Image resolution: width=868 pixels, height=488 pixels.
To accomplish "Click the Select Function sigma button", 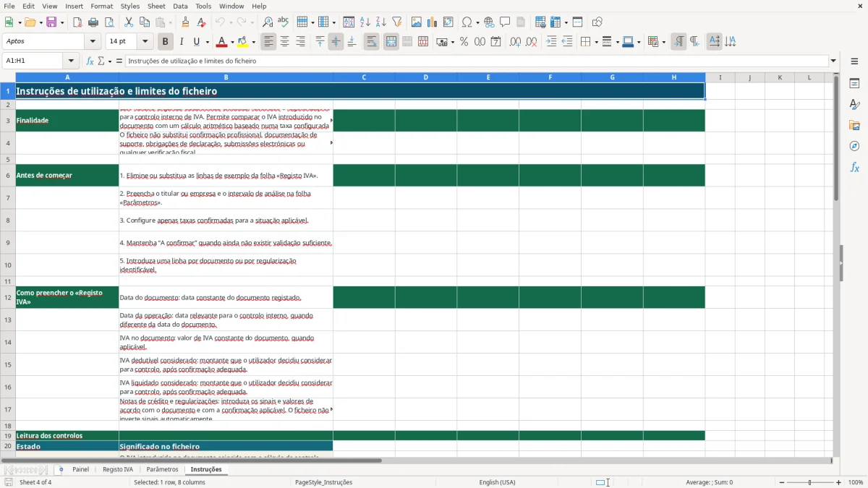I will click(x=101, y=61).
